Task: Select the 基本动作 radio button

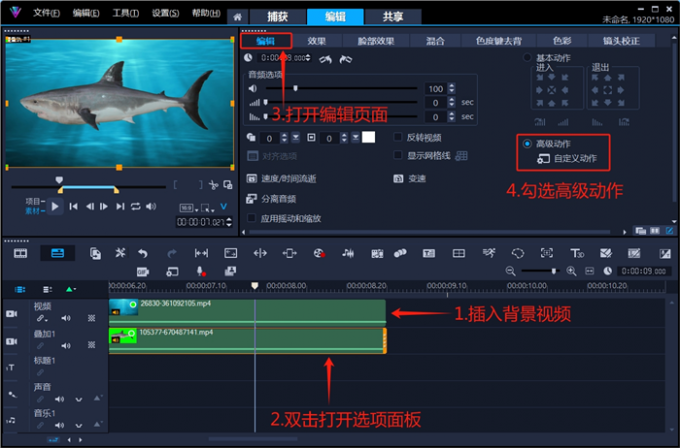Action: (527, 58)
